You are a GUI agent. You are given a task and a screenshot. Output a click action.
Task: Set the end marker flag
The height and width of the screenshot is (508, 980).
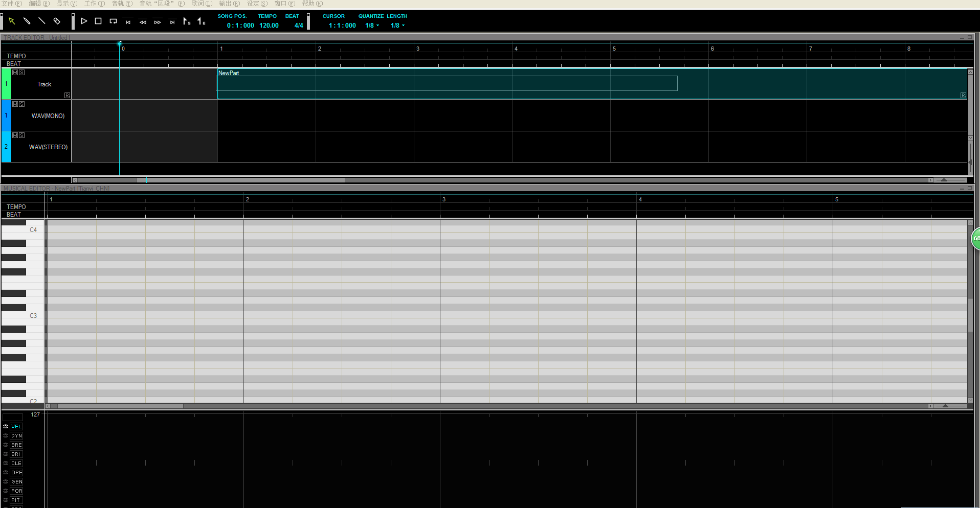(x=202, y=21)
